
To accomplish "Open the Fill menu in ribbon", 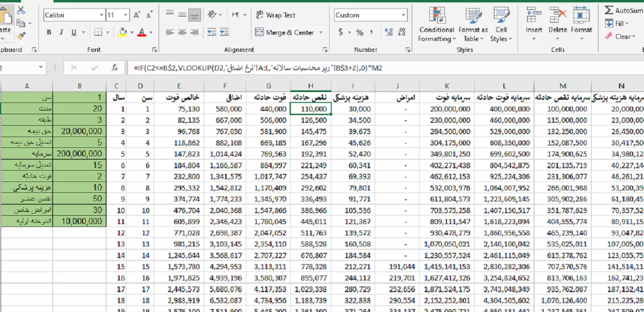I will coord(617,24).
